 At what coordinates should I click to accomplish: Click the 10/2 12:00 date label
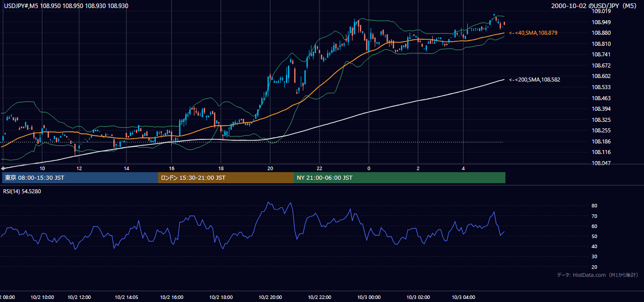pos(80,297)
